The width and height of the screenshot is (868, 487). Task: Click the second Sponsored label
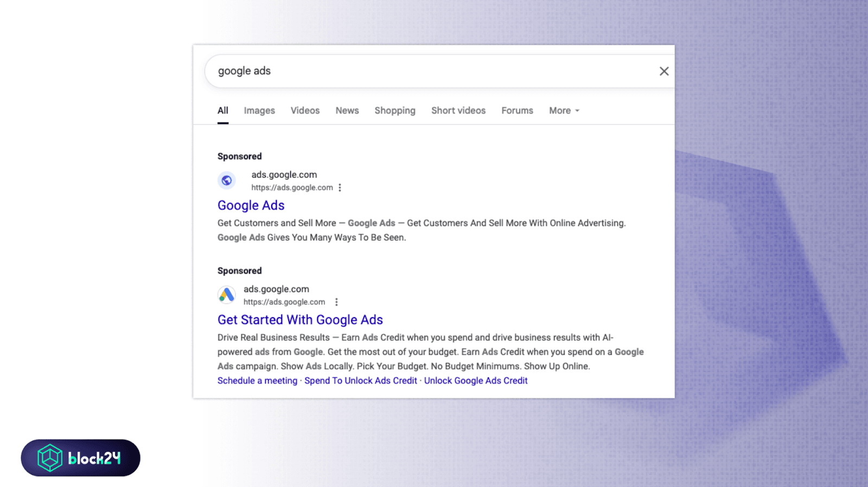tap(240, 271)
